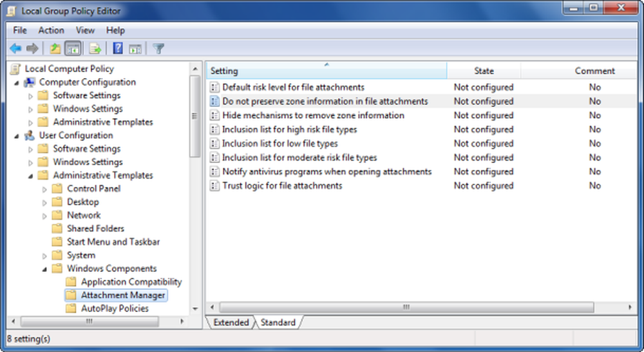Click policy icon of Default risk level setting
This screenshot has width=644, height=352.
(214, 87)
